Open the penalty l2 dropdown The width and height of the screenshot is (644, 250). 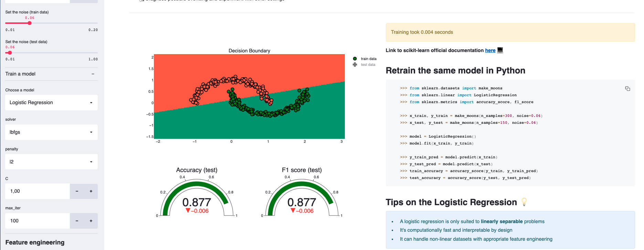pos(52,162)
